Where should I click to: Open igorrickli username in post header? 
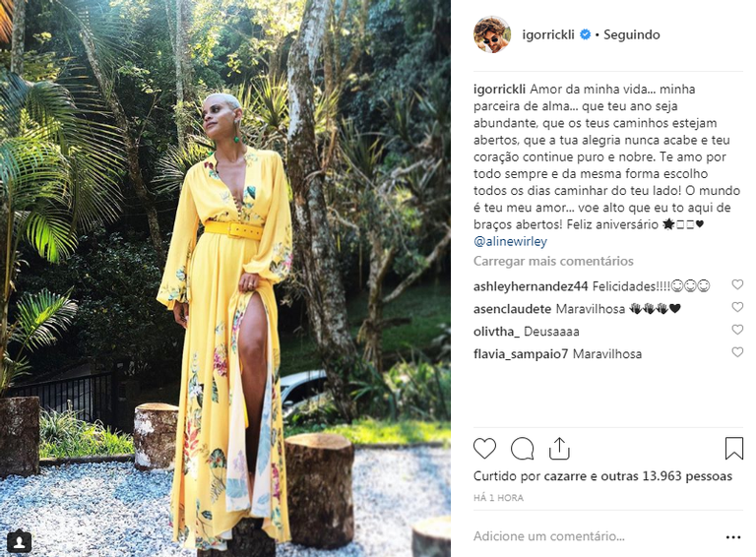(x=548, y=34)
